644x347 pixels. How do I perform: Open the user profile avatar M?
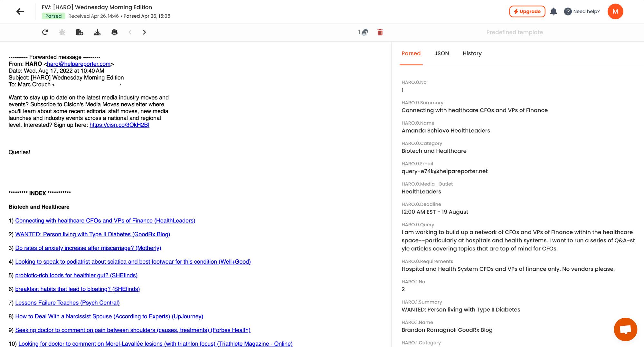click(615, 12)
